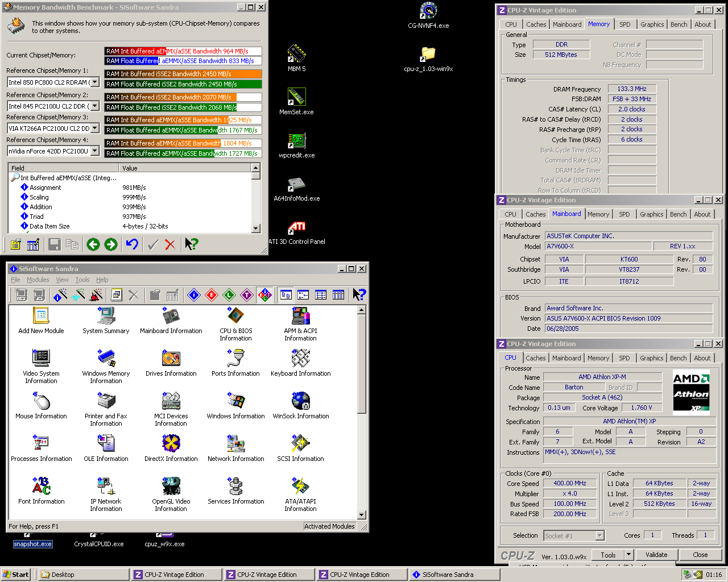Select the Triad 937MB/s result row
Screen dimensions: 728x582
(130, 217)
